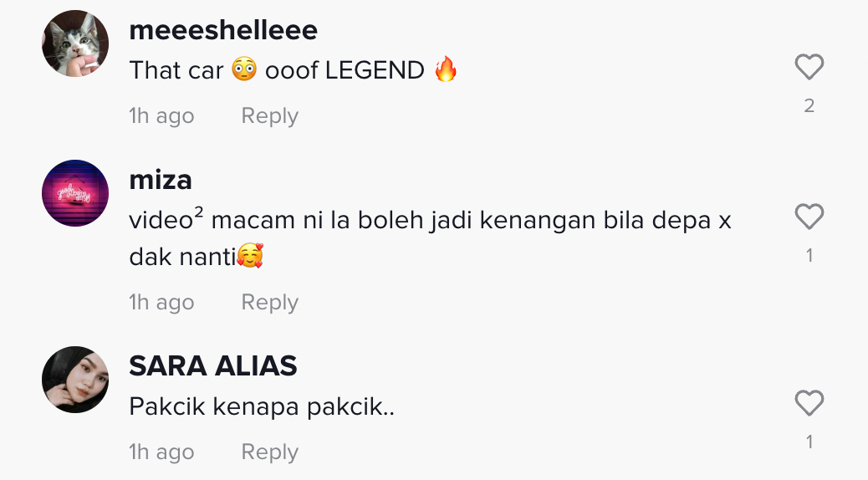This screenshot has width=868, height=480.
Task: Like meeeshelleee's comment with the heart
Action: tap(809, 67)
